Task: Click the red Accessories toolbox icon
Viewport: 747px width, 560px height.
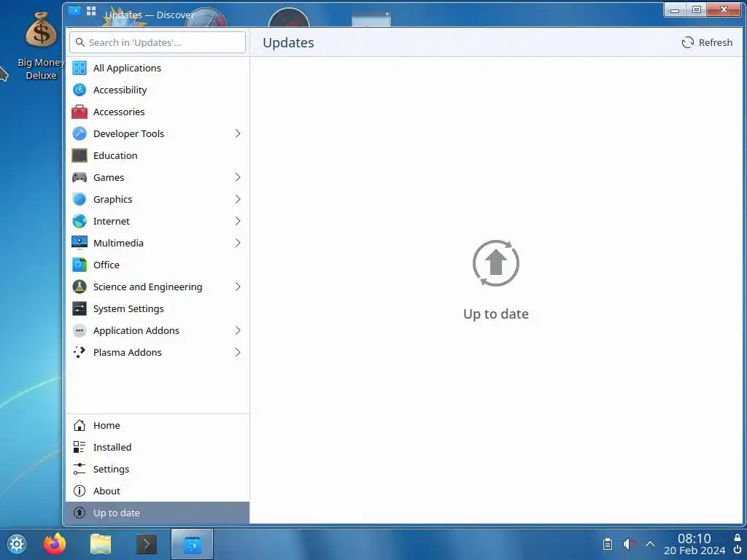Action: (x=80, y=112)
